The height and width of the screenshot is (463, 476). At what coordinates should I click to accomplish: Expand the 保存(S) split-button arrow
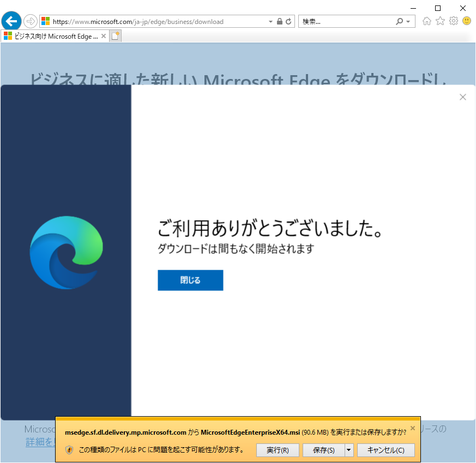[348, 450]
